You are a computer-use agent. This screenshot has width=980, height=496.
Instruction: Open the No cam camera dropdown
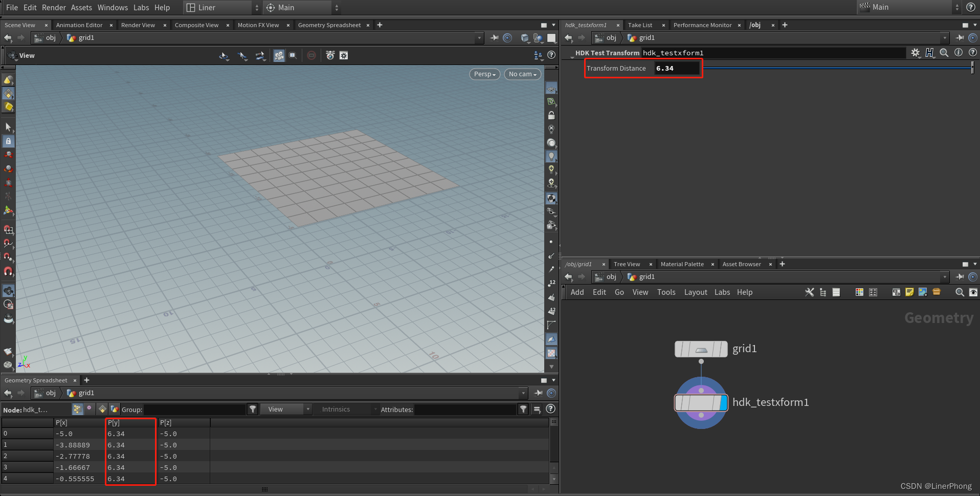(x=521, y=74)
